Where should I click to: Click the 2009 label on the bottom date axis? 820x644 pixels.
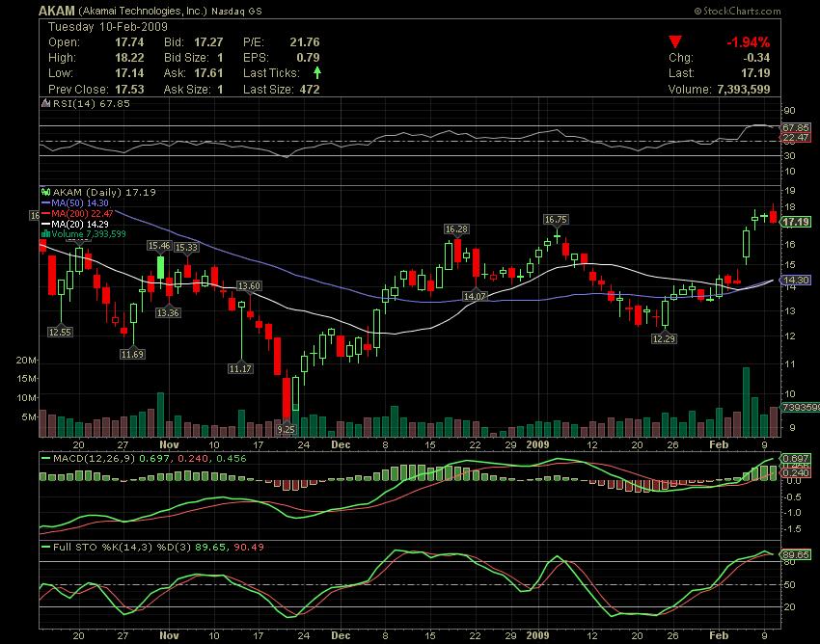[x=537, y=635]
